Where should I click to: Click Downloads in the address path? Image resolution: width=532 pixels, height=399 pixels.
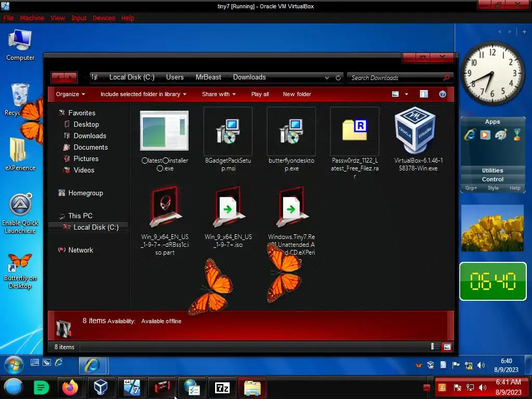(249, 77)
